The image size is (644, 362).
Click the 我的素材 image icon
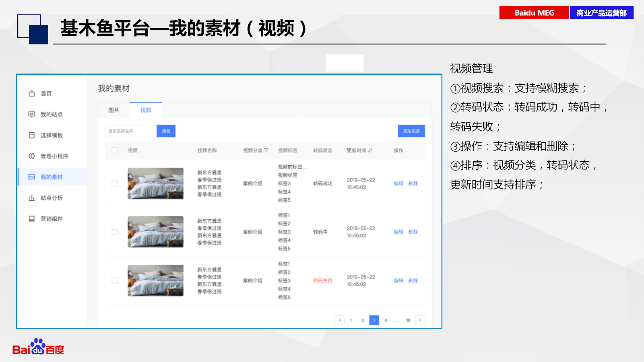click(32, 177)
